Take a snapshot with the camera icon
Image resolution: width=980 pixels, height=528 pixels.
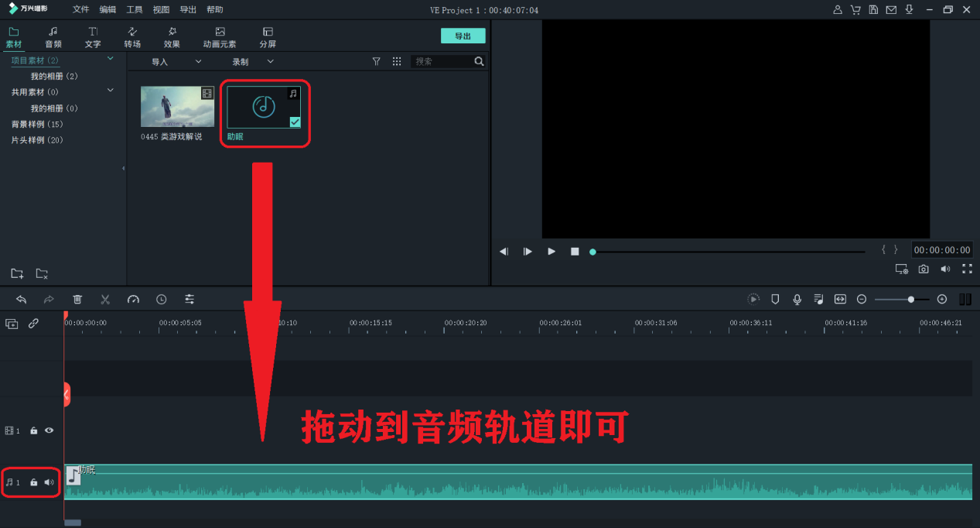pyautogui.click(x=924, y=269)
